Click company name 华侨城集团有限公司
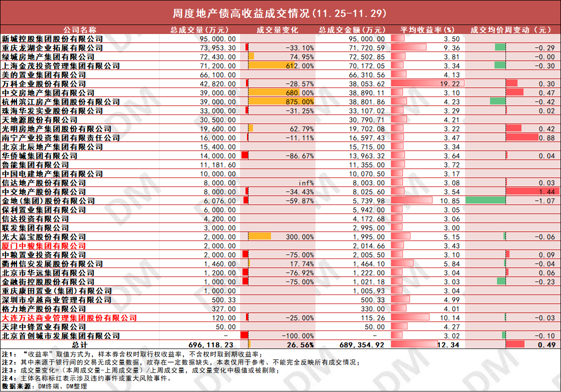The image size is (561, 392). [x=39, y=155]
